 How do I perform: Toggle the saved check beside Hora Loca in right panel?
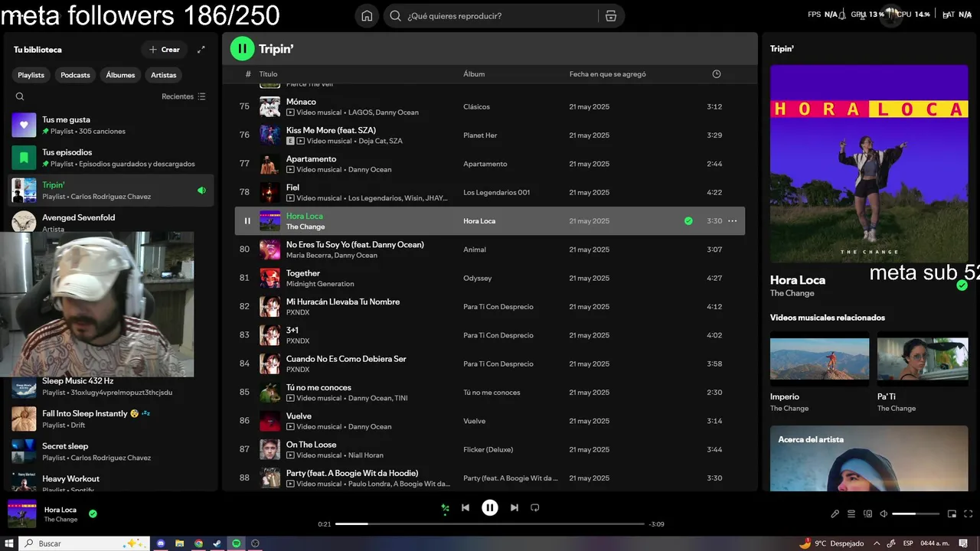pyautogui.click(x=962, y=285)
